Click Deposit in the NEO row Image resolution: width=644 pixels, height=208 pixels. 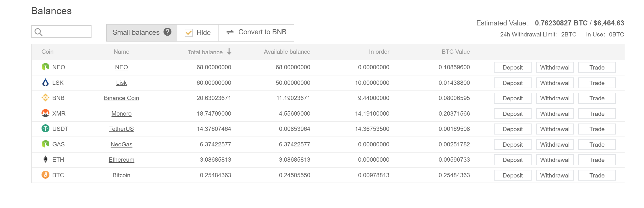513,68
